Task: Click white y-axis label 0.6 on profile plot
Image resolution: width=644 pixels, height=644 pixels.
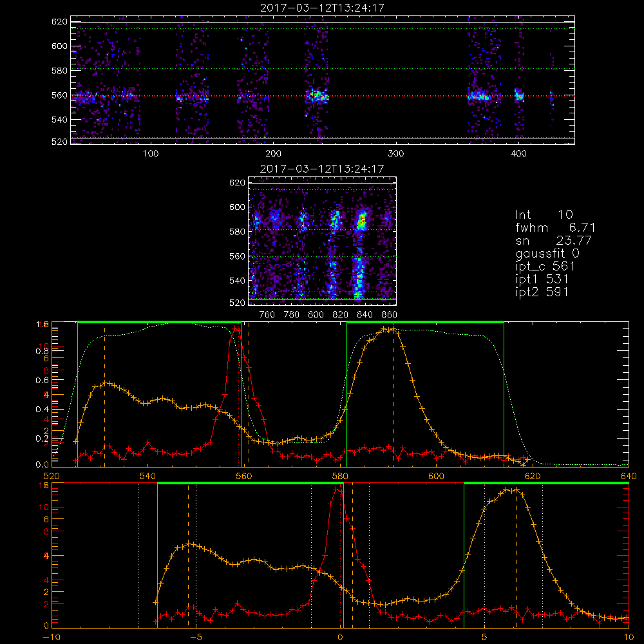Action: (x=42, y=381)
